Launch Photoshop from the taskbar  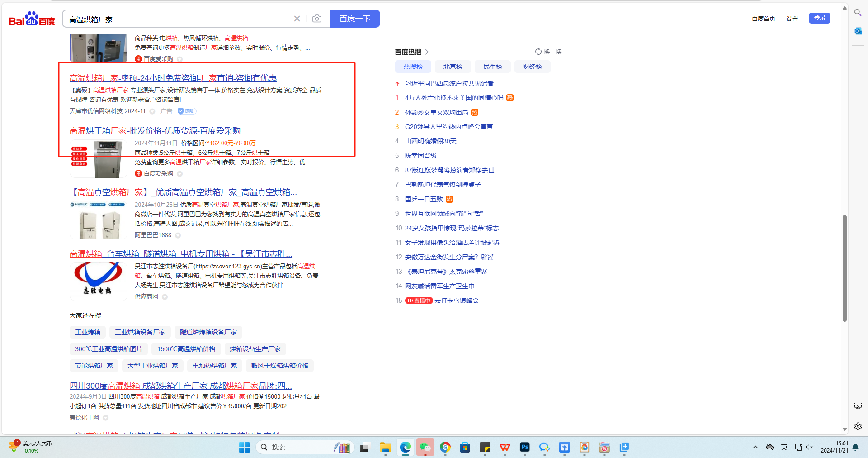524,447
